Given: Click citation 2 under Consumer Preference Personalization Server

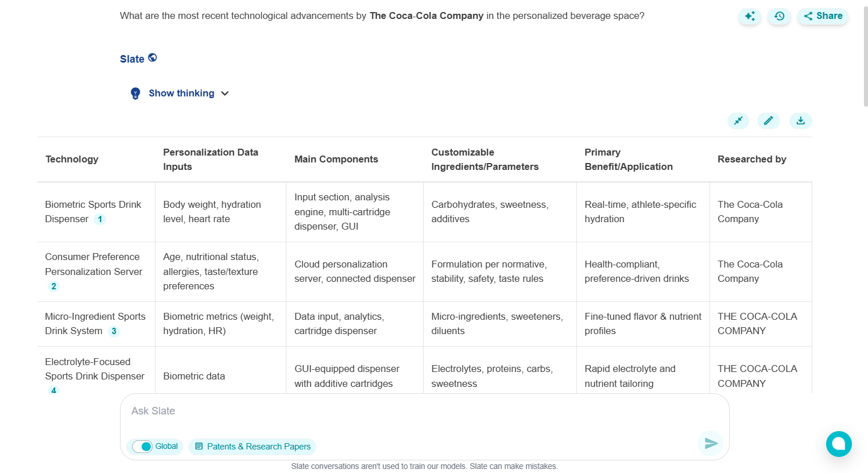Looking at the screenshot, I should coord(53,286).
